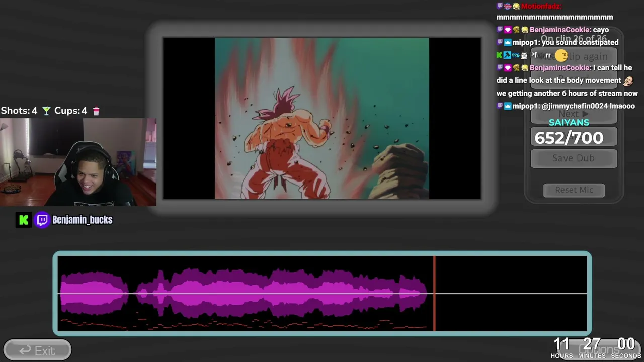Image resolution: width=644 pixels, height=362 pixels.
Task: Click the pink cup icon beside Cups
Action: pos(96,111)
